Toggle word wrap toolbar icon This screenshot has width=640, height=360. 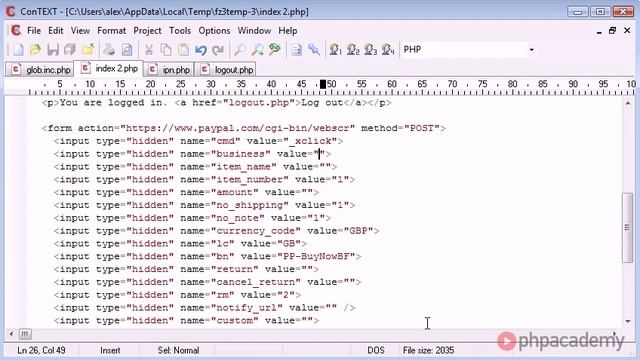(296, 50)
